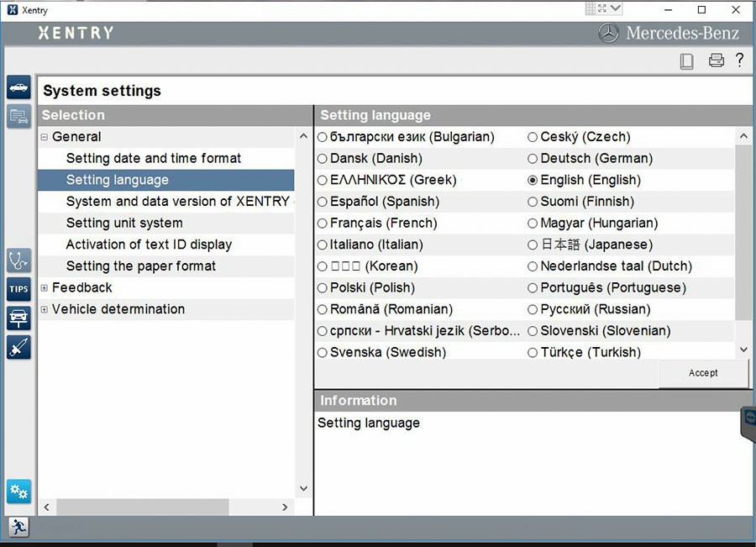
Task: Click the running man exit icon
Action: (18, 527)
